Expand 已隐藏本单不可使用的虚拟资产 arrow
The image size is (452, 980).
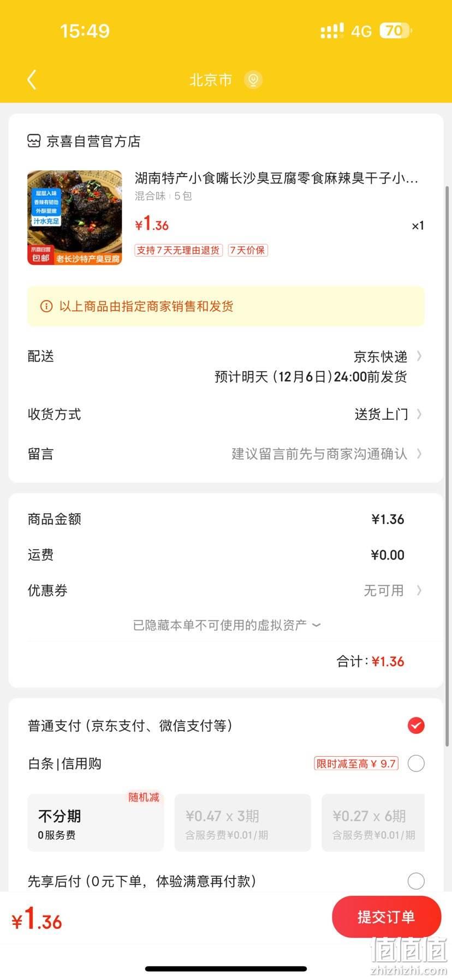pyautogui.click(x=316, y=625)
